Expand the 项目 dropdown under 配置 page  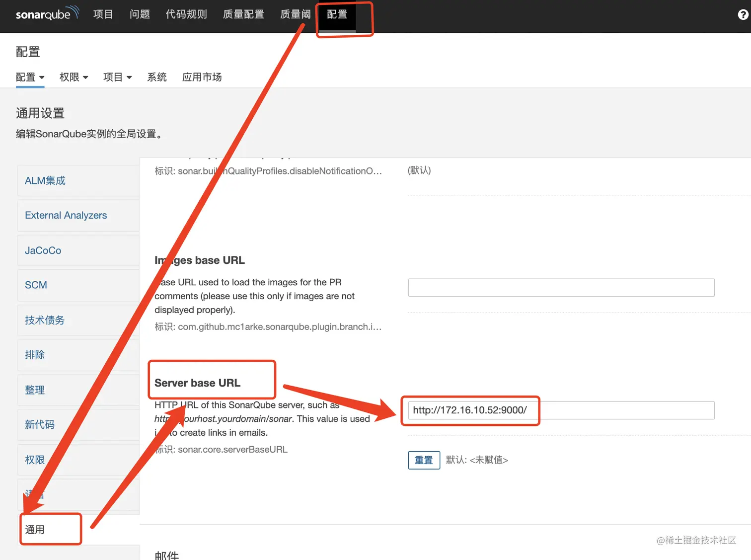tap(117, 77)
